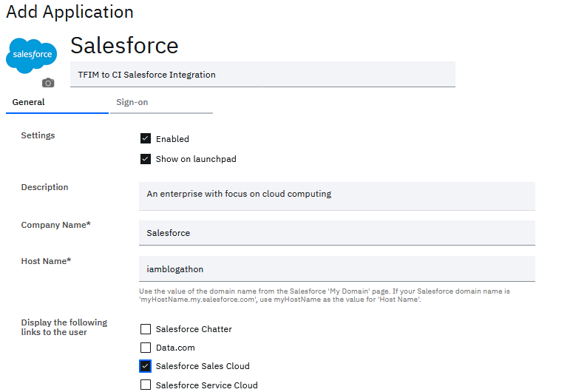Focus the Company Name input field

(x=337, y=233)
